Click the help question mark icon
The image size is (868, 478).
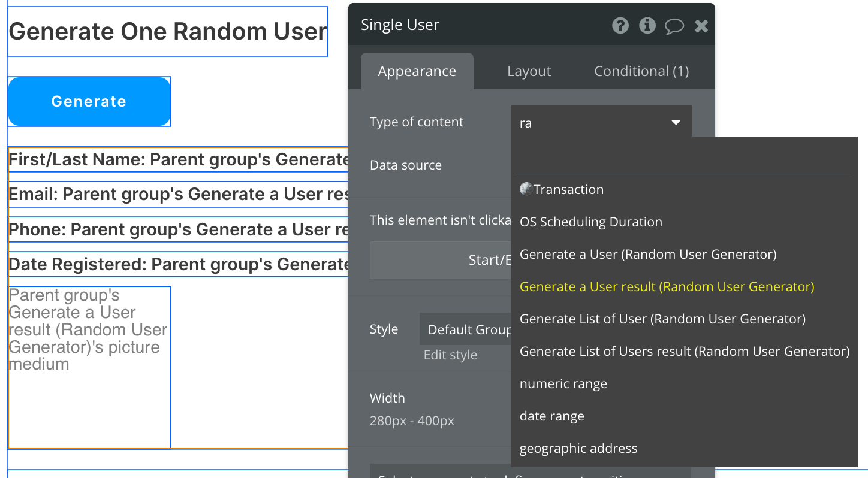pyautogui.click(x=620, y=26)
